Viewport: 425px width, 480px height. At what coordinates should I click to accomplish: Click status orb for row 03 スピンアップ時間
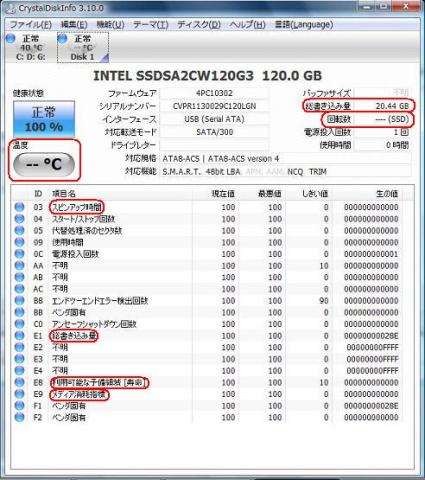(20, 207)
